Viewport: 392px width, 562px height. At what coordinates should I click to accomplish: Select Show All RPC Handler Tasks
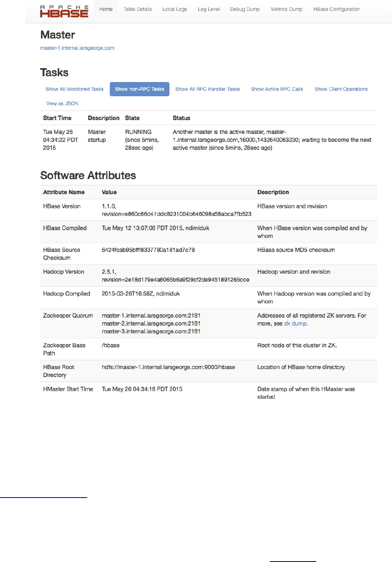[208, 89]
